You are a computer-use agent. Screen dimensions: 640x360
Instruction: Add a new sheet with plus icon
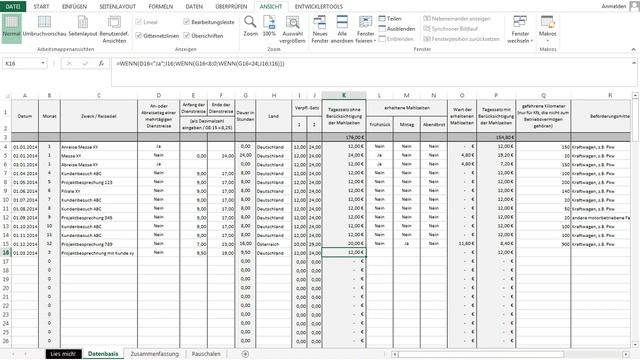tap(245, 354)
